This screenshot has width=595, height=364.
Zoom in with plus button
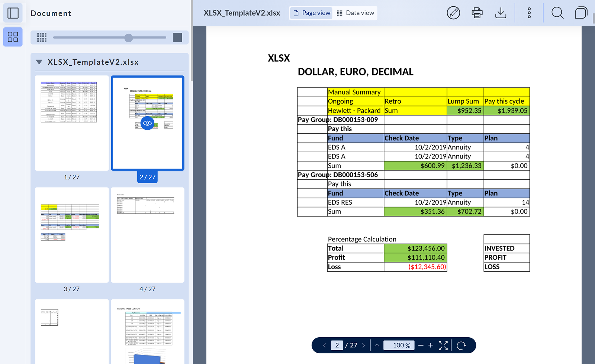pyautogui.click(x=431, y=345)
